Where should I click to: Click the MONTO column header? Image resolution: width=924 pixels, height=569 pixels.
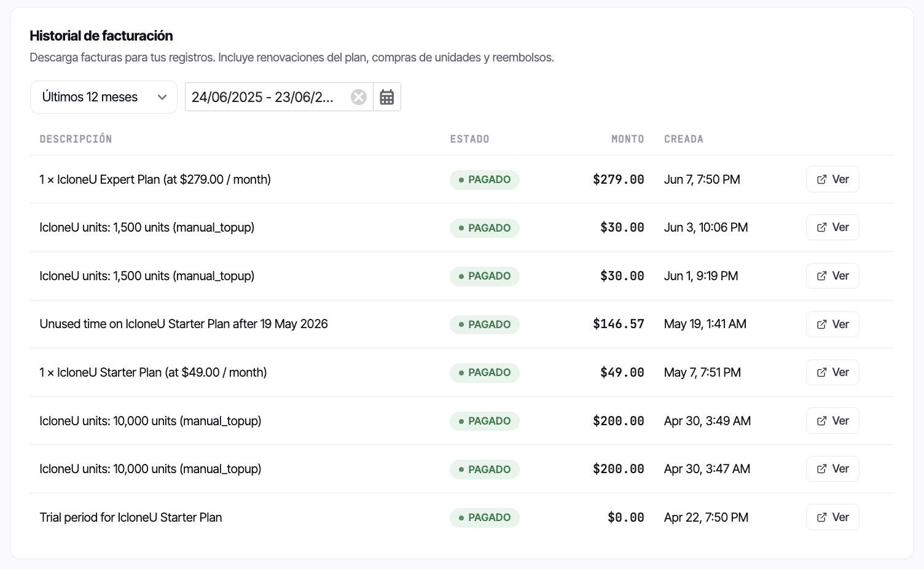(x=628, y=139)
